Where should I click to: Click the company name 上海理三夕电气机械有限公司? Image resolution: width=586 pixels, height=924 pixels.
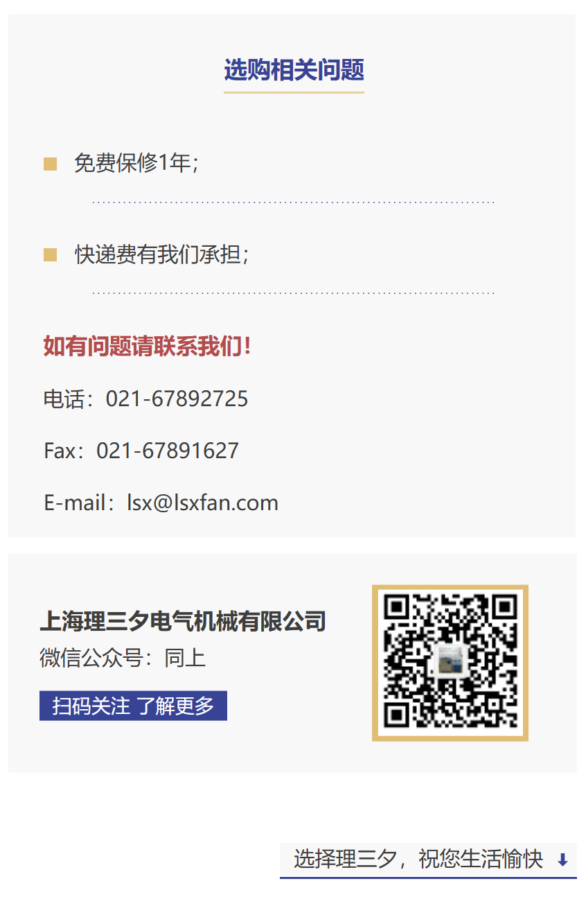(183, 621)
